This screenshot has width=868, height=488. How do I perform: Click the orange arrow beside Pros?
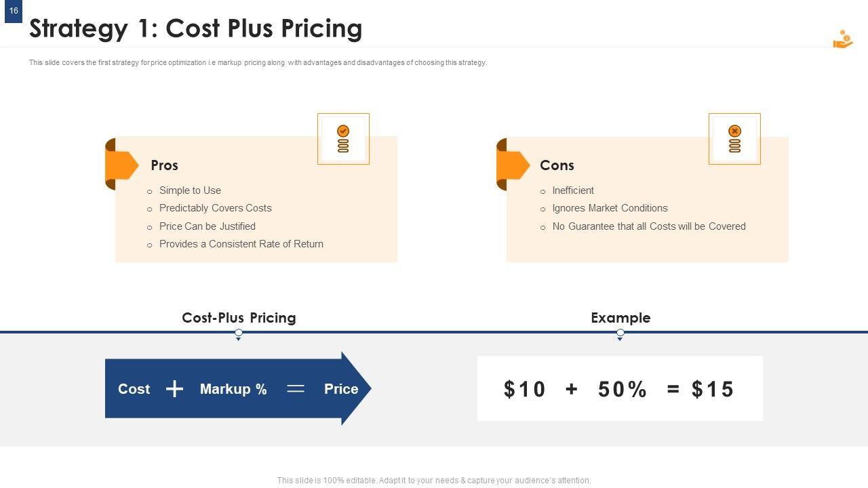pyautogui.click(x=123, y=165)
